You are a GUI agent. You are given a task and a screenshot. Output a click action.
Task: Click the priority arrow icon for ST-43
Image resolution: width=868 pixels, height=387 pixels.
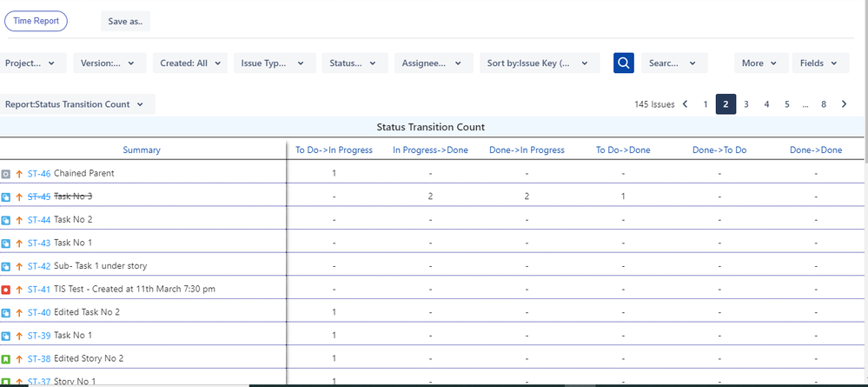(x=19, y=244)
